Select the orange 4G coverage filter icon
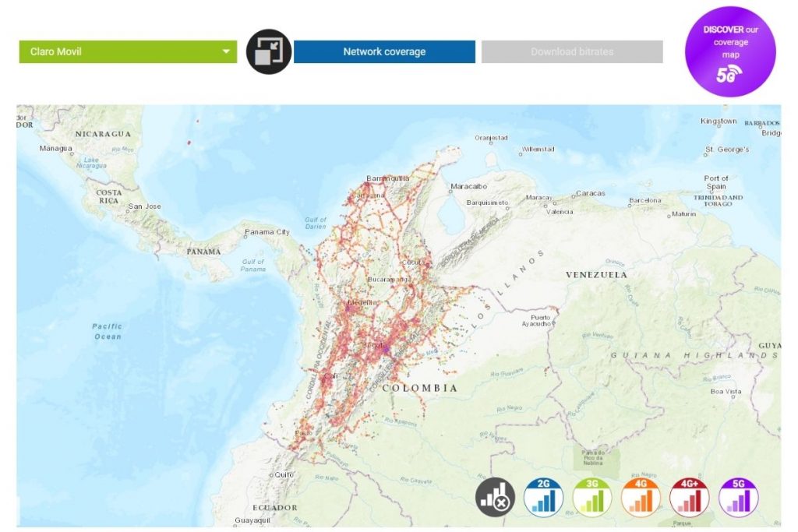The width and height of the screenshot is (798, 532). [x=641, y=496]
